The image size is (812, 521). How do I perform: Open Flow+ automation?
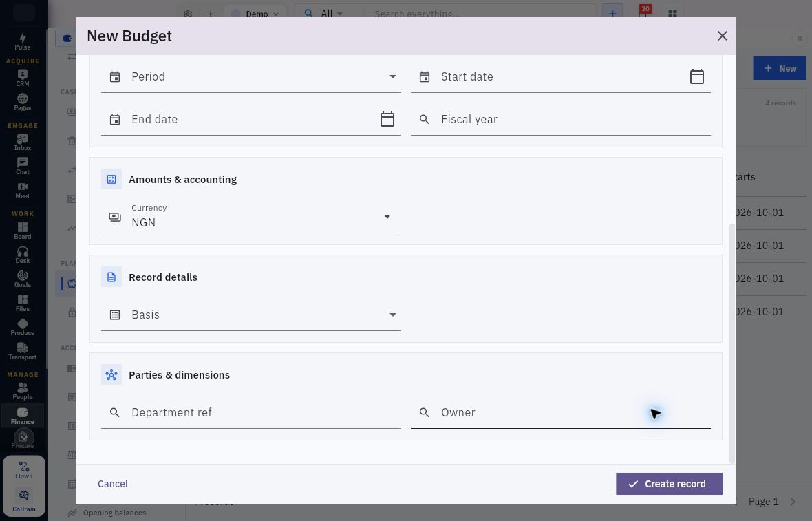(x=24, y=470)
